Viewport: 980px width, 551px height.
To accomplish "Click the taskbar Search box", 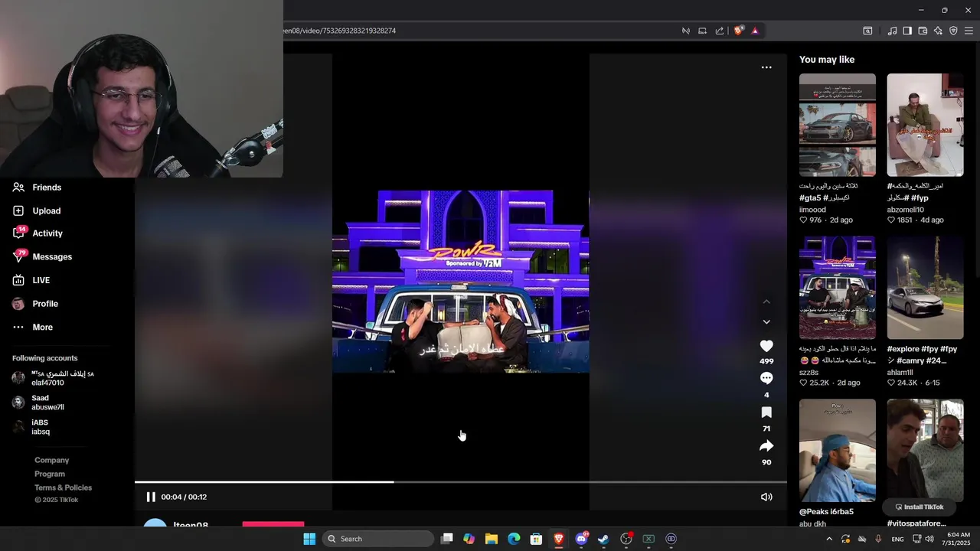I will tap(378, 539).
